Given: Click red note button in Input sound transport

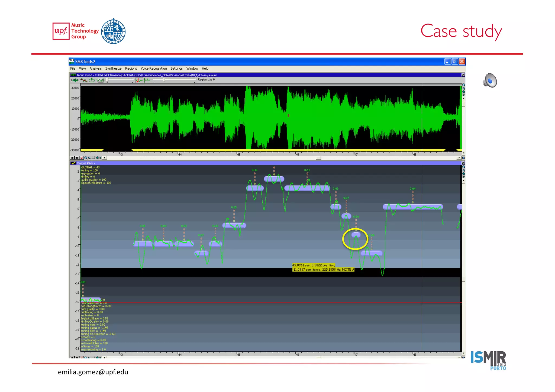Looking at the screenshot, I should point(82,158).
